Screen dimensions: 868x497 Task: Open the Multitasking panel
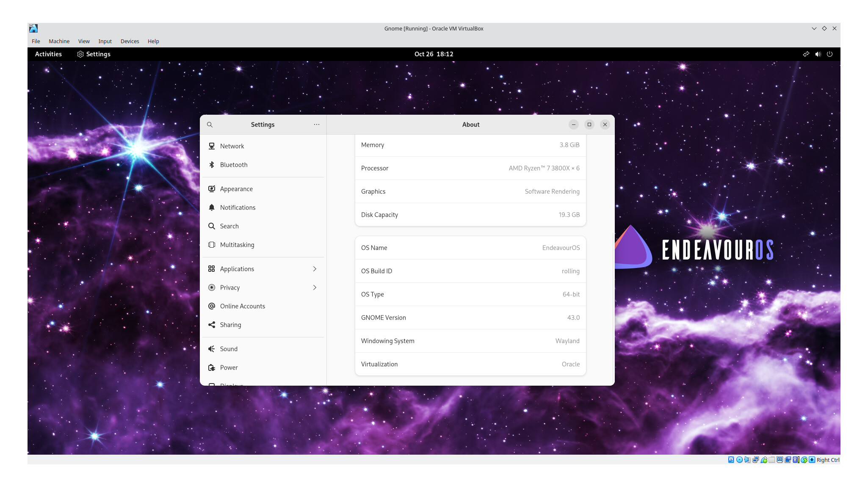[263, 245]
